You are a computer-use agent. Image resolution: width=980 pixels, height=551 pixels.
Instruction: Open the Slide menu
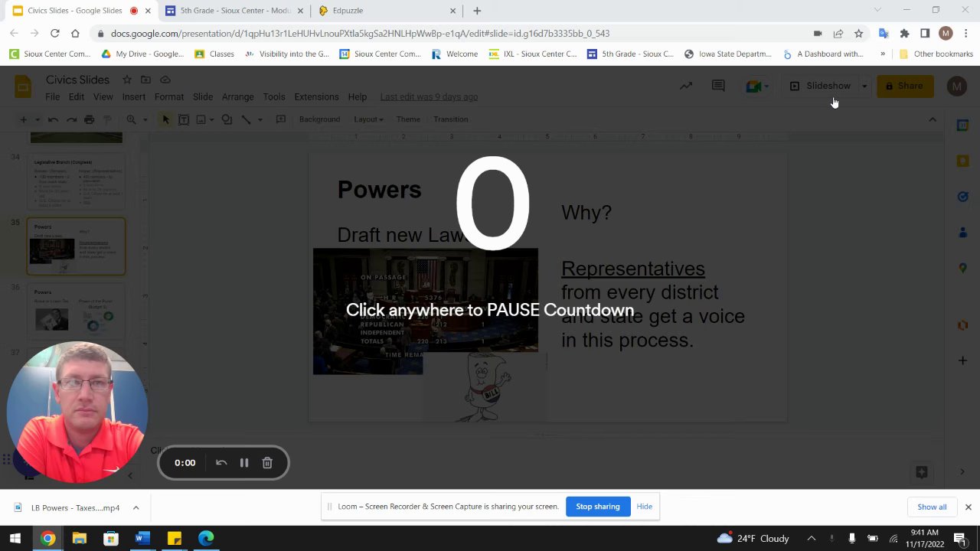[203, 97]
